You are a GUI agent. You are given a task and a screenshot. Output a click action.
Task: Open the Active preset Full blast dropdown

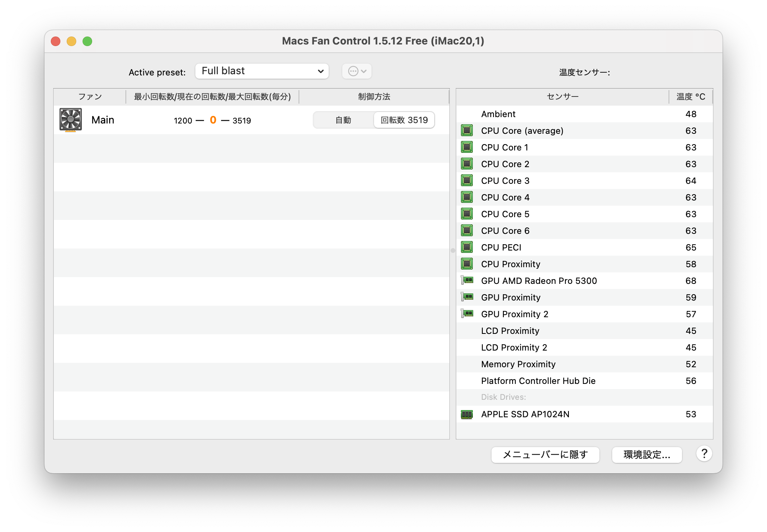click(262, 71)
